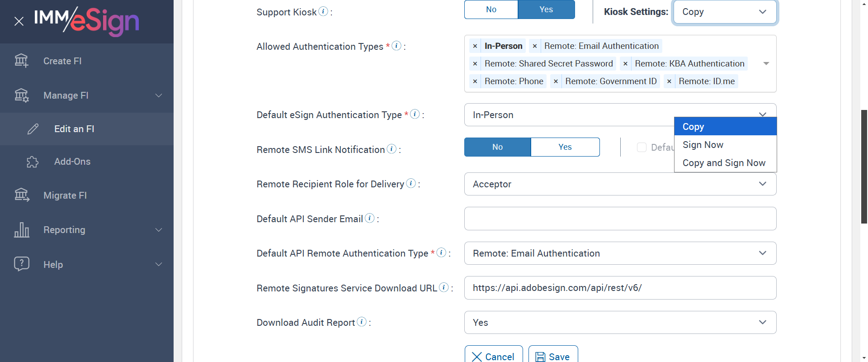The height and width of the screenshot is (362, 868).
Task: Click info icon beside Download Audit Report
Action: pos(362,322)
